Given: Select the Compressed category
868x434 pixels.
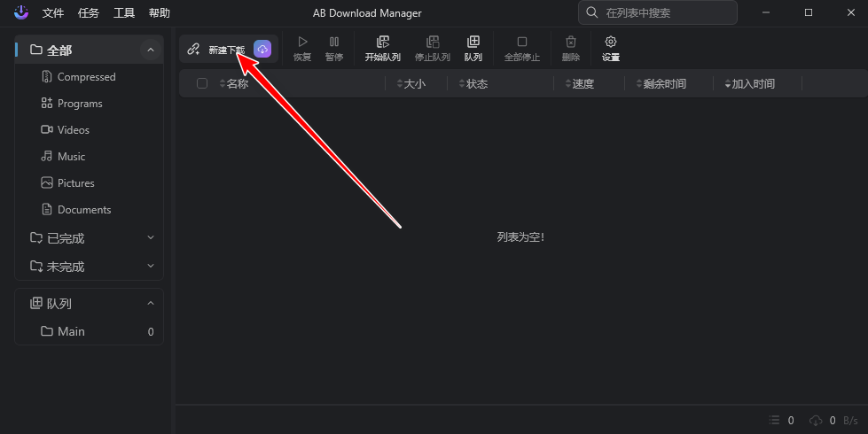Looking at the screenshot, I should pyautogui.click(x=90, y=77).
